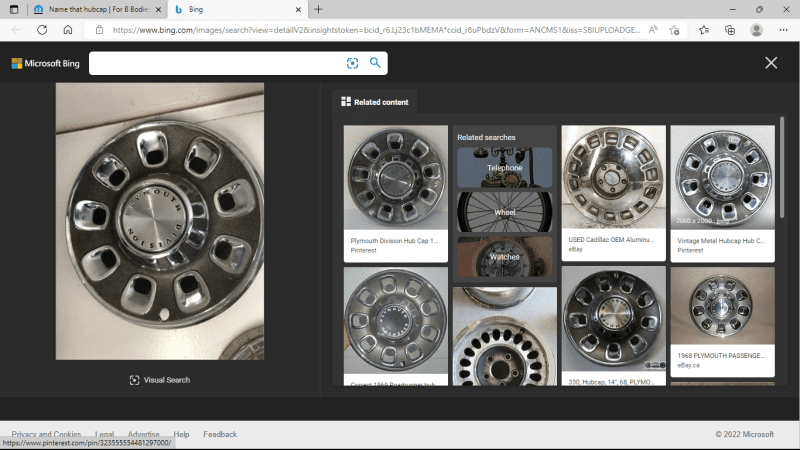800x450 pixels.
Task: Open a new tab with plus button
Action: (318, 9)
